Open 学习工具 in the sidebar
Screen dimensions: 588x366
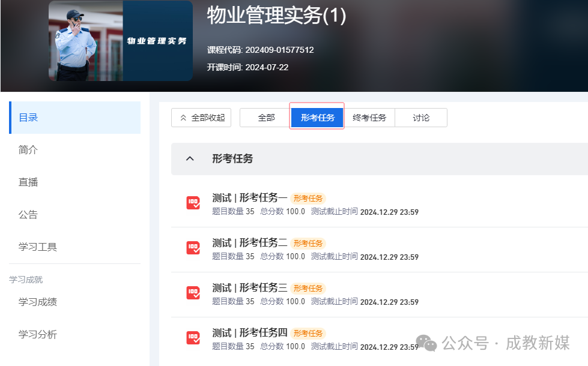click(x=38, y=247)
